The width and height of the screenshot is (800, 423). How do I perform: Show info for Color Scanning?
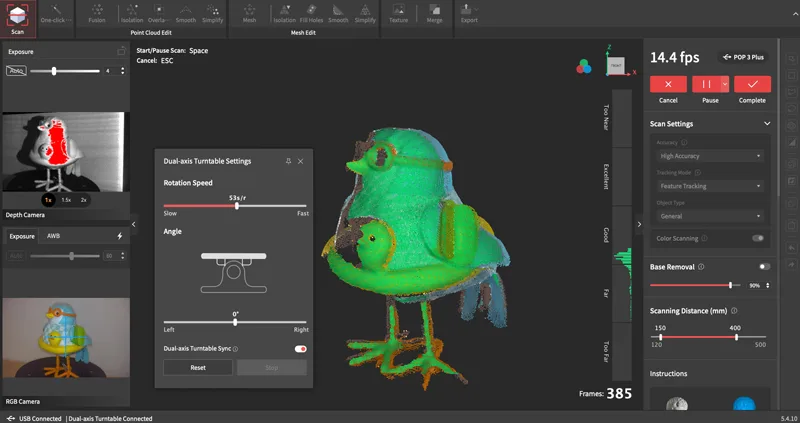(x=704, y=238)
